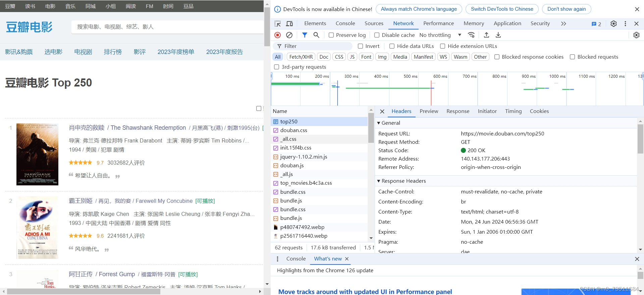The height and width of the screenshot is (295, 644).
Task: Select the jquery-1.10.2.min.js request
Action: coord(319,157)
